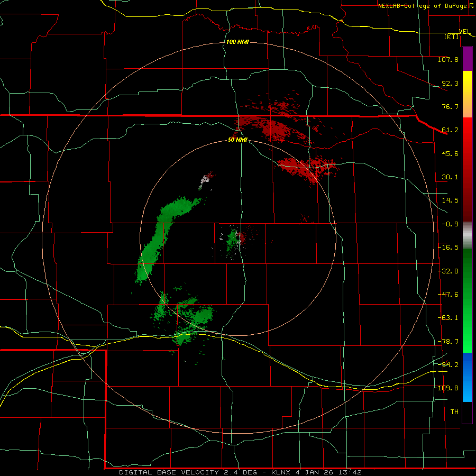Click the small green echo cluster at the radar center

[233, 240]
